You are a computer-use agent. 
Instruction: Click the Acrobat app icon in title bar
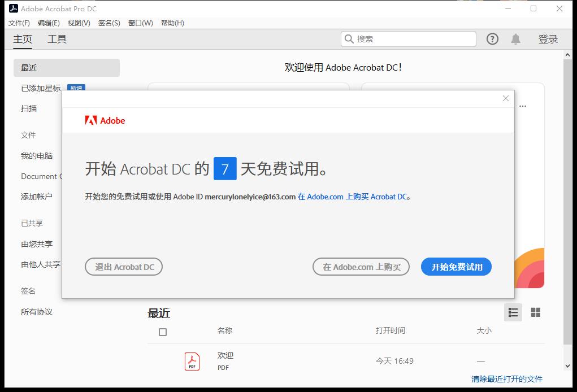coord(13,8)
